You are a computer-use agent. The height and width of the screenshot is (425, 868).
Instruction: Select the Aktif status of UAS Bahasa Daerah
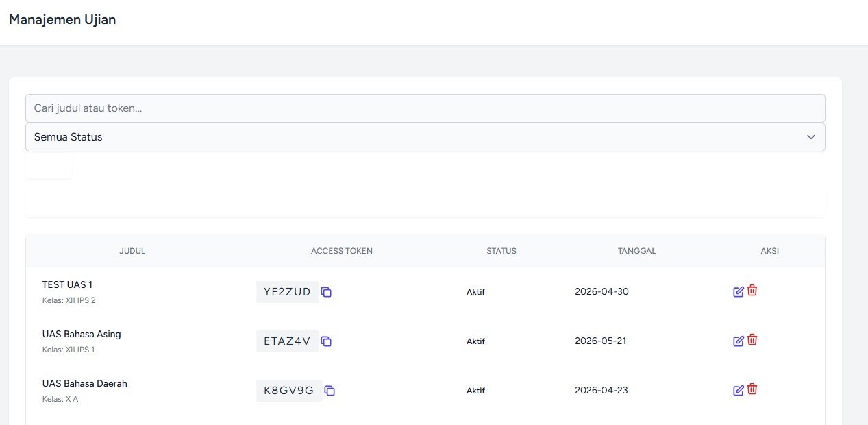475,391
